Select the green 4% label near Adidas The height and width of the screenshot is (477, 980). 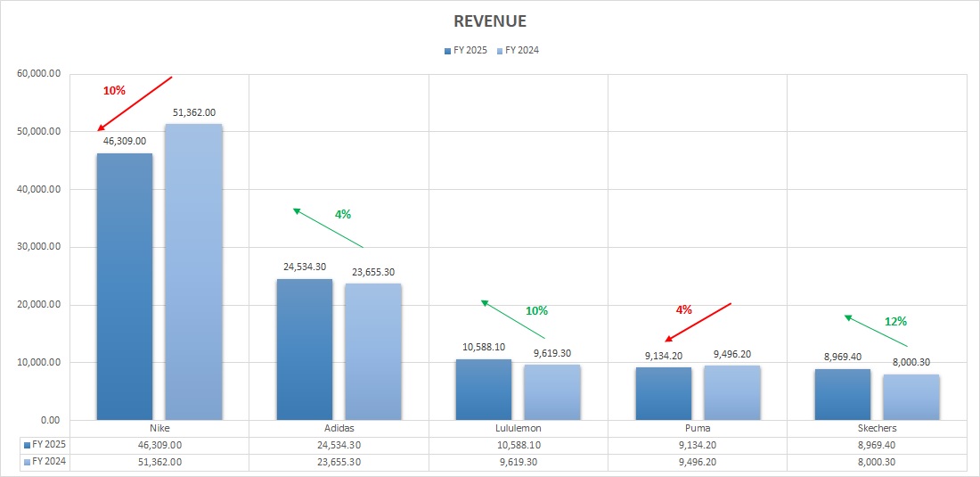(343, 215)
